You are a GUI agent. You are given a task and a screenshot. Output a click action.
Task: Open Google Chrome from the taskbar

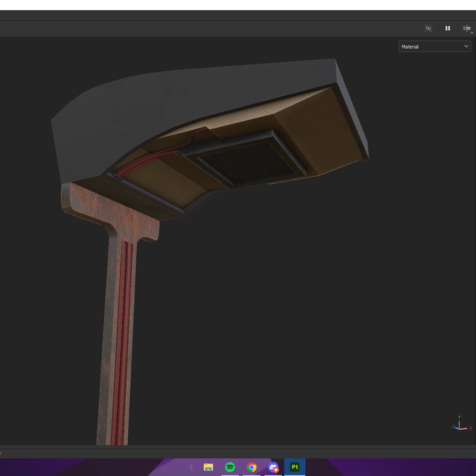click(x=252, y=467)
